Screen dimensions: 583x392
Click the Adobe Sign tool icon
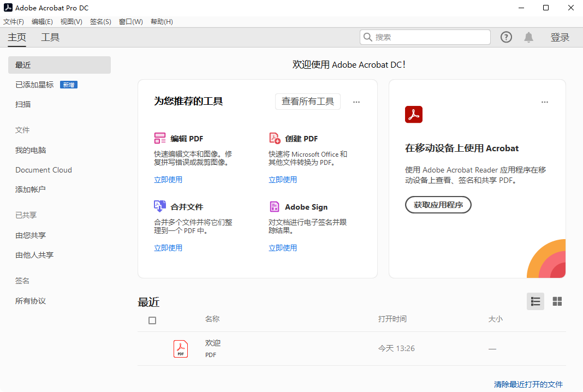[275, 206]
